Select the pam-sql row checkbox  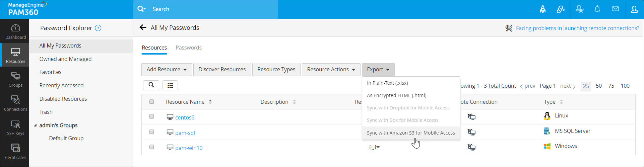(x=151, y=132)
